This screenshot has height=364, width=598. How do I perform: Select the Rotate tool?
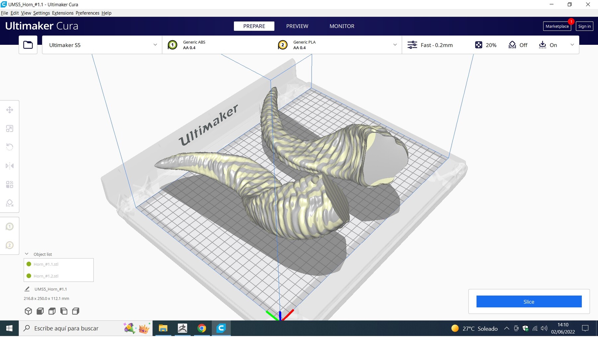coord(10,147)
